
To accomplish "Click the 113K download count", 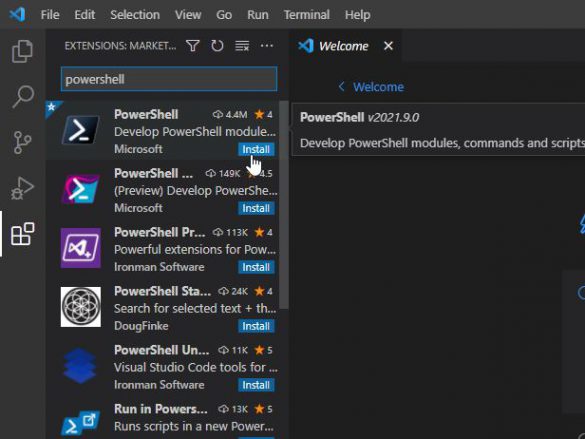I will (230, 232).
